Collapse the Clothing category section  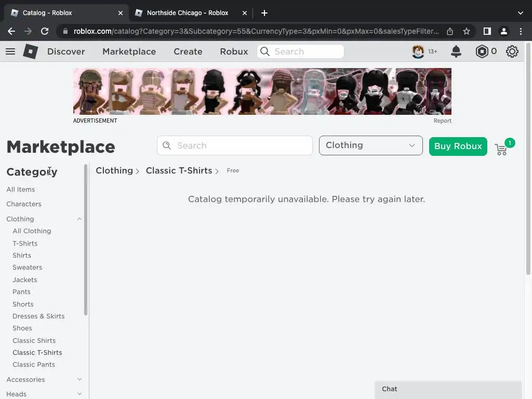click(x=79, y=219)
